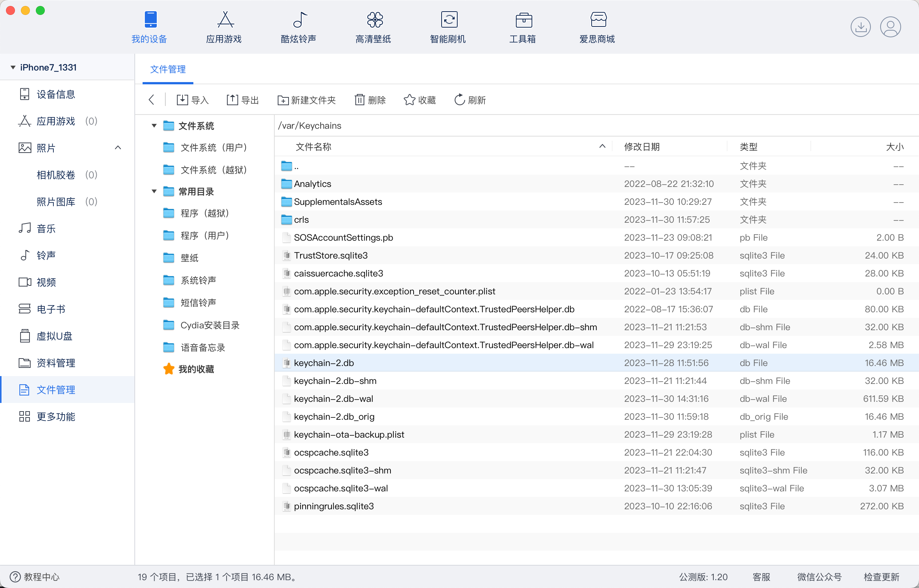Toggle sort order arrow on 文件名称 column
The image size is (919, 588).
(602, 146)
